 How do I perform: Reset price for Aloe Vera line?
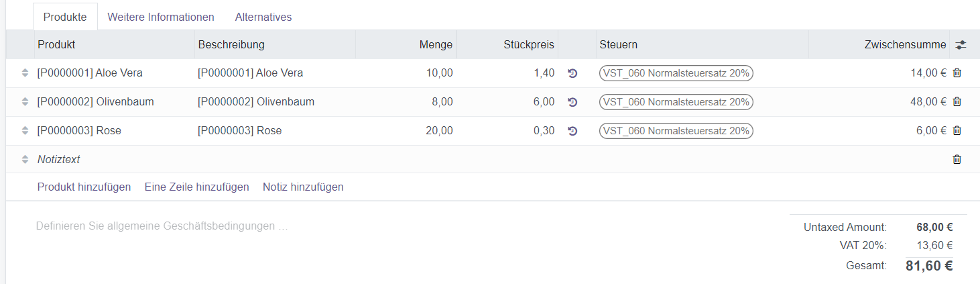(572, 73)
